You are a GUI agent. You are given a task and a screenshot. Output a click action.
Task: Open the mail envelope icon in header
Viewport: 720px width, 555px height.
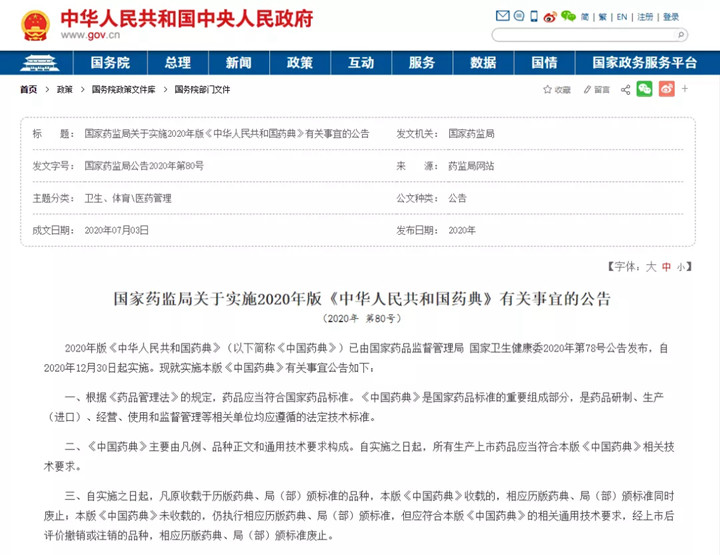pos(503,16)
